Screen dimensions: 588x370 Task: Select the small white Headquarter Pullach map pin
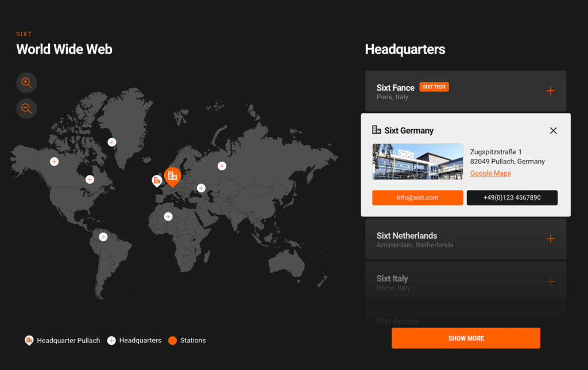pyautogui.click(x=157, y=180)
